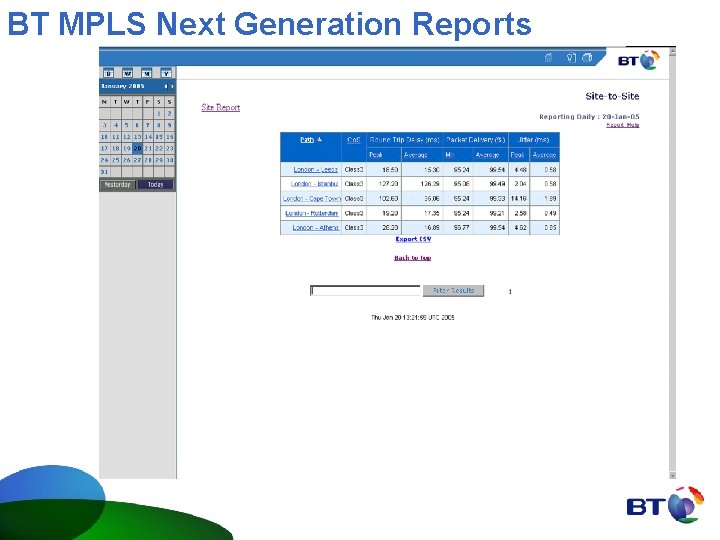Click jitter peak value 14.16 in table
The width and height of the screenshot is (720, 540).
[x=518, y=198]
